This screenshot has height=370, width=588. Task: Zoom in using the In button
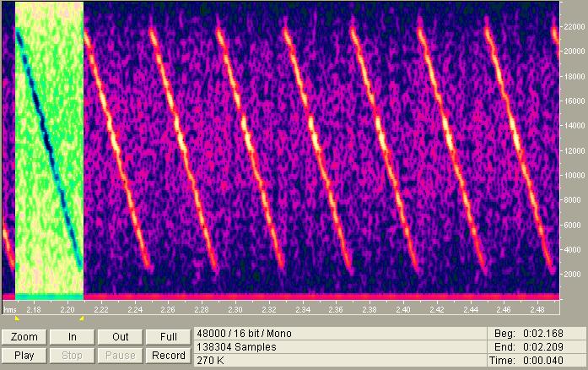[73, 335]
